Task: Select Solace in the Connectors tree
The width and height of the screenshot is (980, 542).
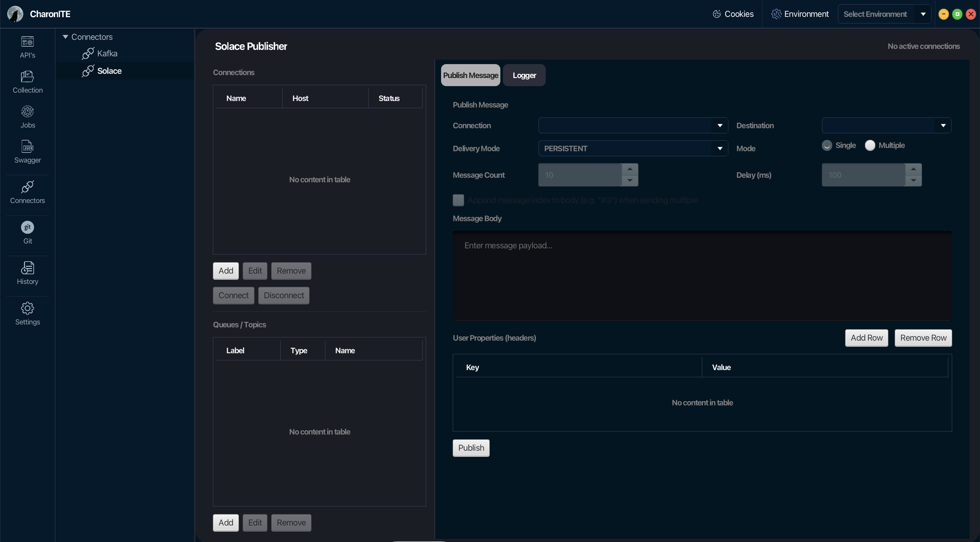Action: (110, 71)
